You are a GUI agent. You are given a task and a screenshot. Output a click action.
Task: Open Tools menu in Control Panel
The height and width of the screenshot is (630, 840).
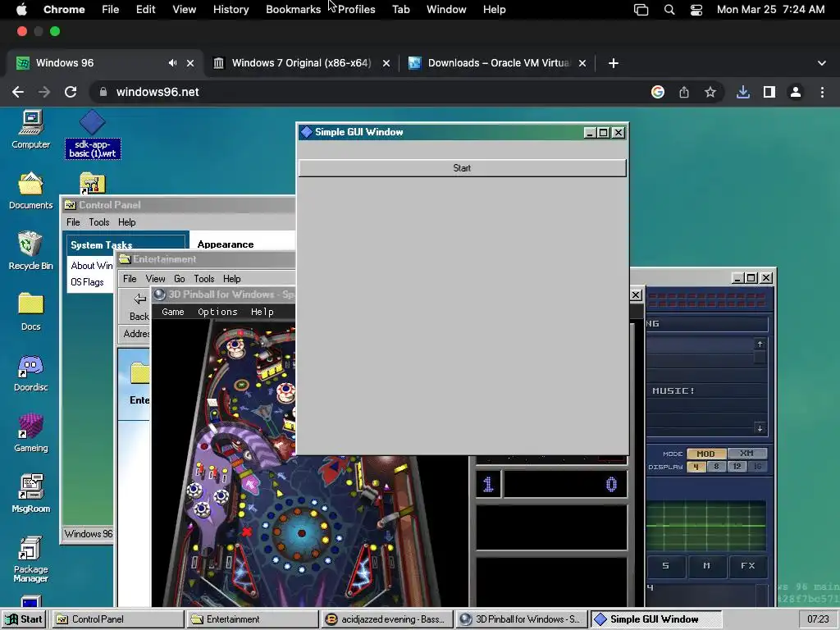(99, 222)
